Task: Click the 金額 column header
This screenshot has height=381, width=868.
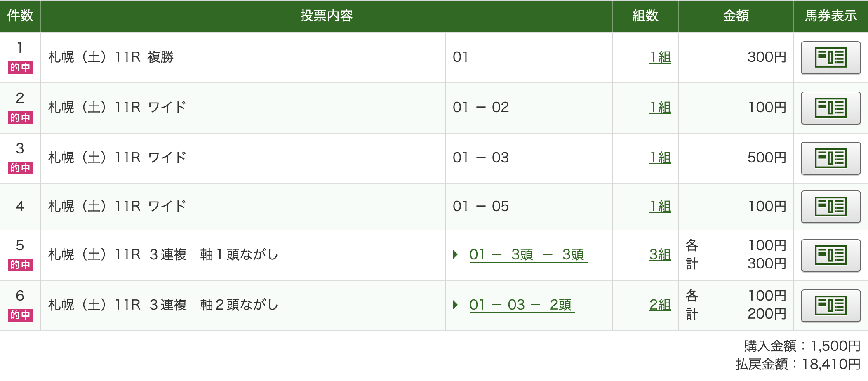Action: [736, 16]
